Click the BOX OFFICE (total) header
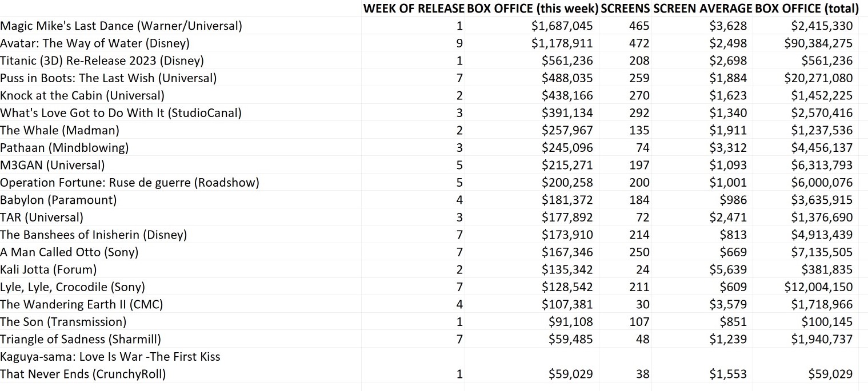Image resolution: width=868 pixels, height=391 pixels. 807,9
